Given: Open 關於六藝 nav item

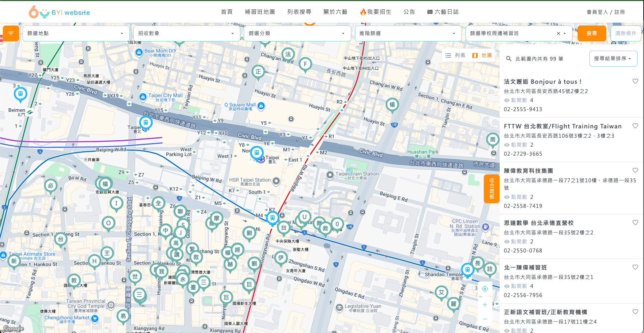Looking at the screenshot, I should pos(335,12).
